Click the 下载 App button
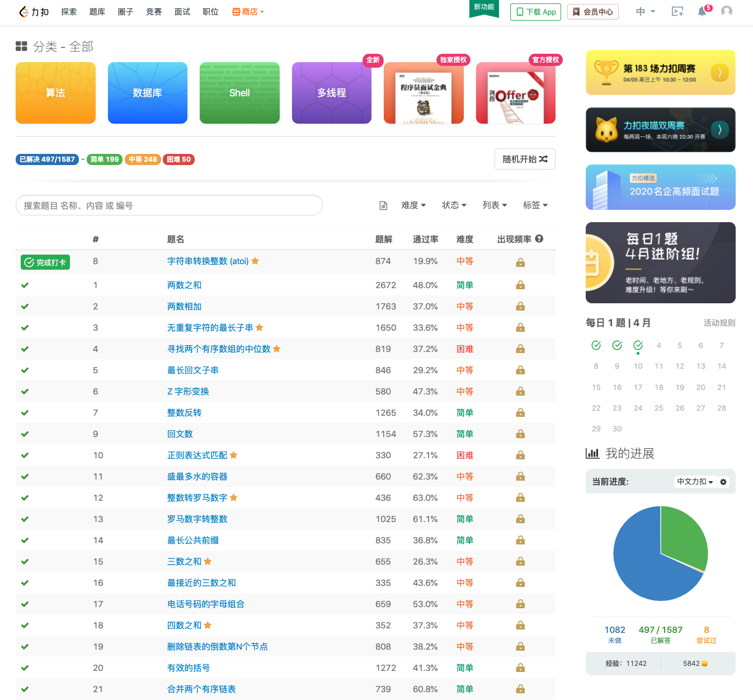753x700 pixels. (x=535, y=11)
